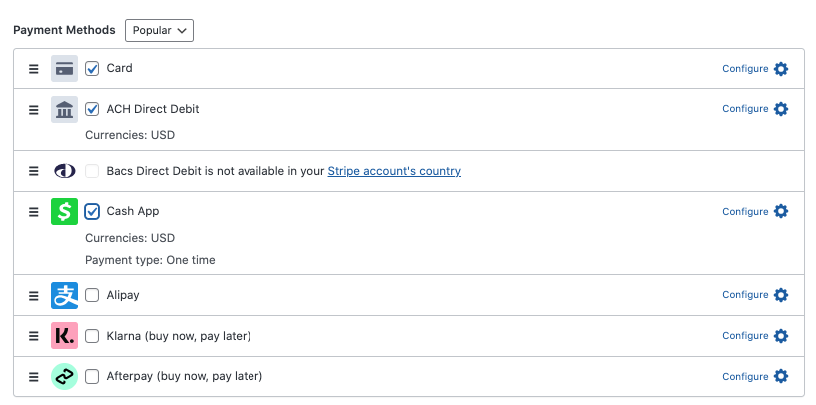Click the Alipay gear icon
The width and height of the screenshot is (816, 405).
click(x=781, y=295)
